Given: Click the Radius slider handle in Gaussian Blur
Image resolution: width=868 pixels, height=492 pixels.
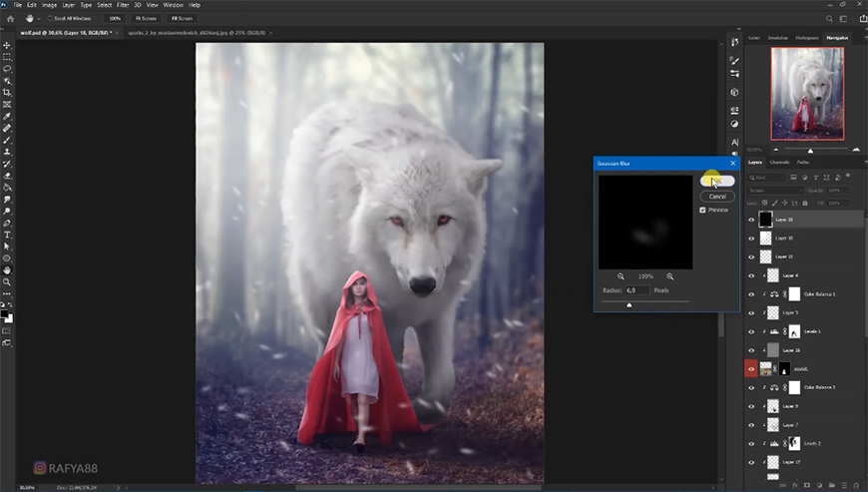Looking at the screenshot, I should [629, 304].
